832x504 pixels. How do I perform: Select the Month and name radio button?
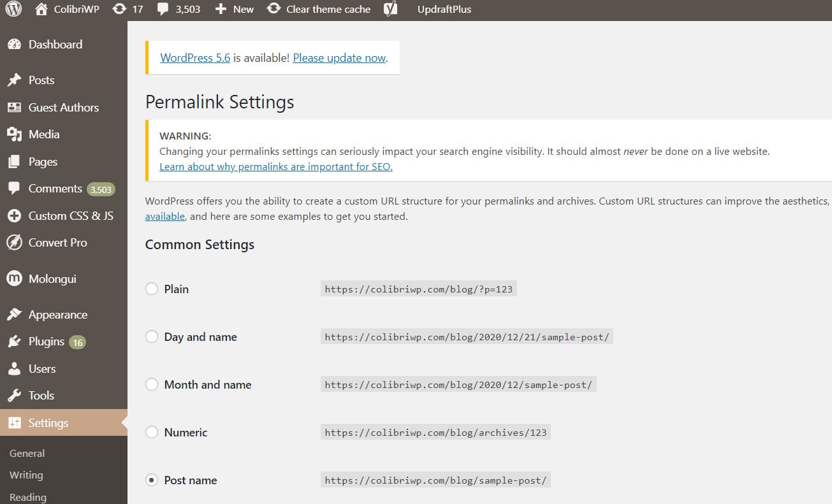pyautogui.click(x=152, y=385)
